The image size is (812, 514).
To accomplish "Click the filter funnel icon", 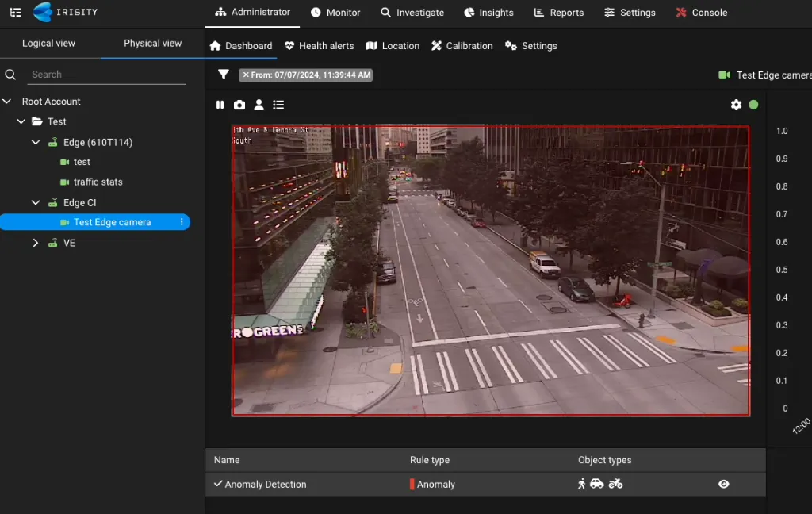I will 224,75.
